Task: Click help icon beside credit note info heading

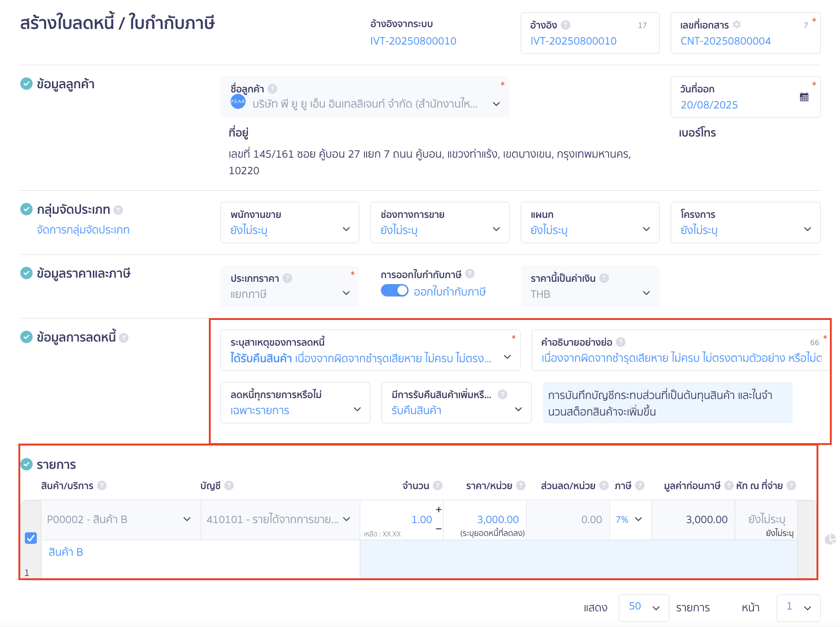Action: pos(123,338)
